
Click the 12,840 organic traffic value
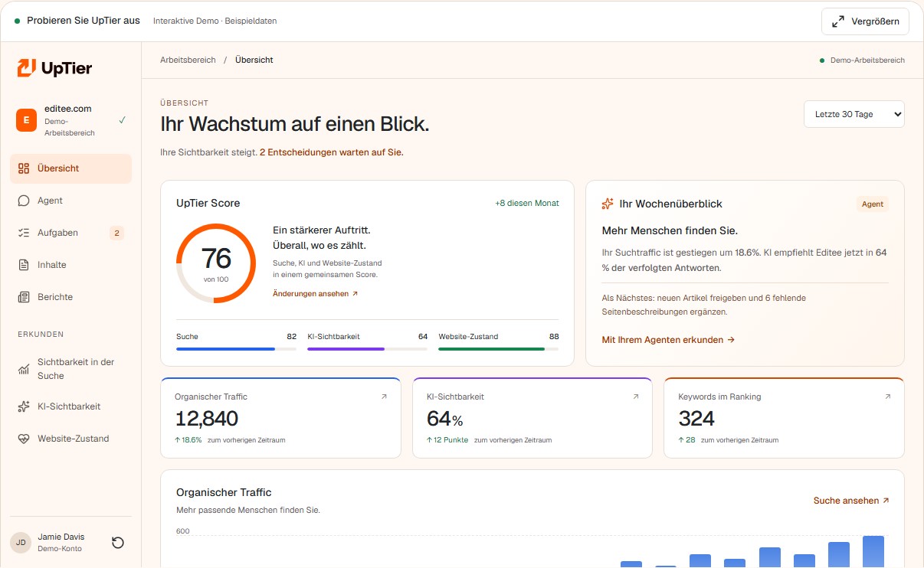pyautogui.click(x=207, y=419)
